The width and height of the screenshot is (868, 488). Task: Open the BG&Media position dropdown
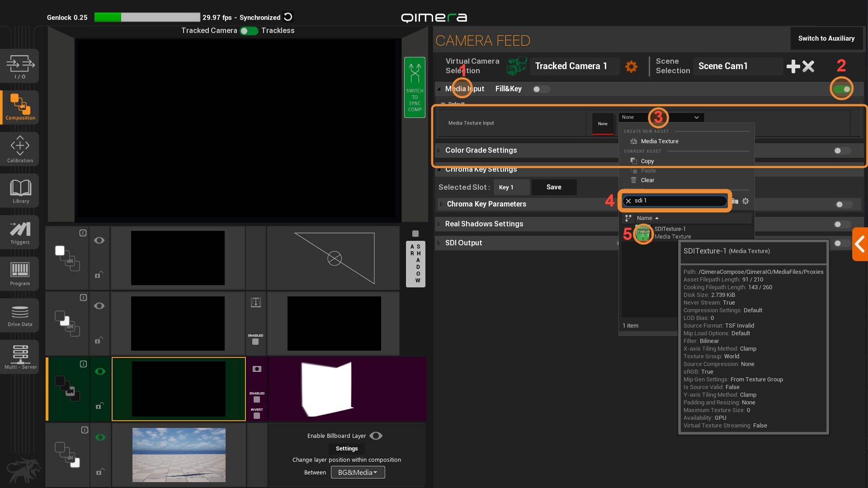click(358, 472)
